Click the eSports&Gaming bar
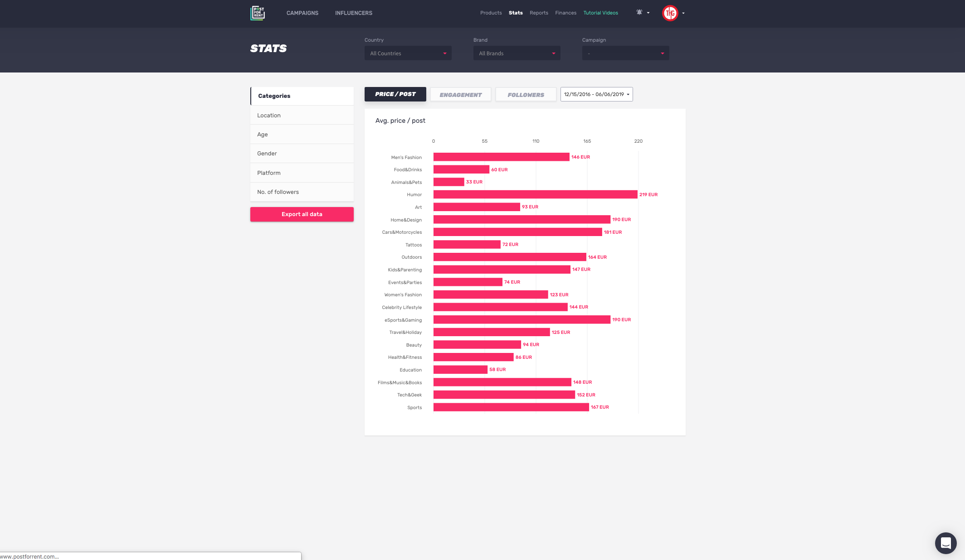 tap(522, 320)
